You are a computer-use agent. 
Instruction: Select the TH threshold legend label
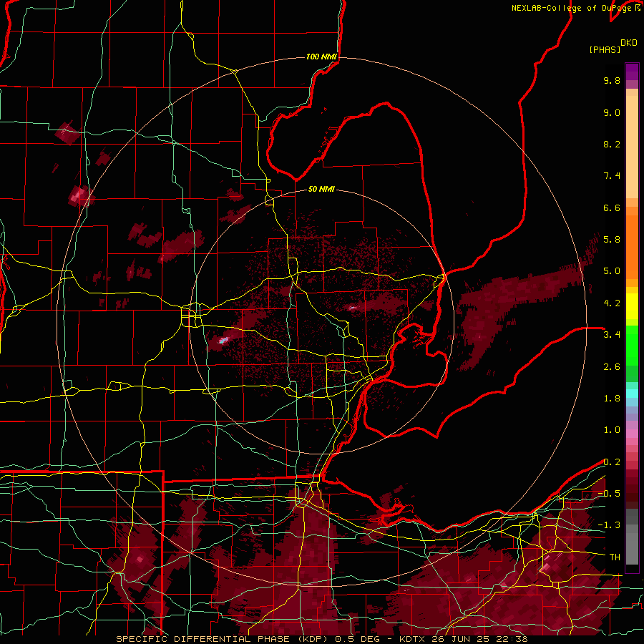tap(615, 557)
